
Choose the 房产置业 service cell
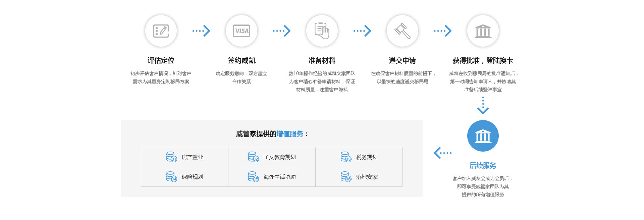click(x=184, y=157)
